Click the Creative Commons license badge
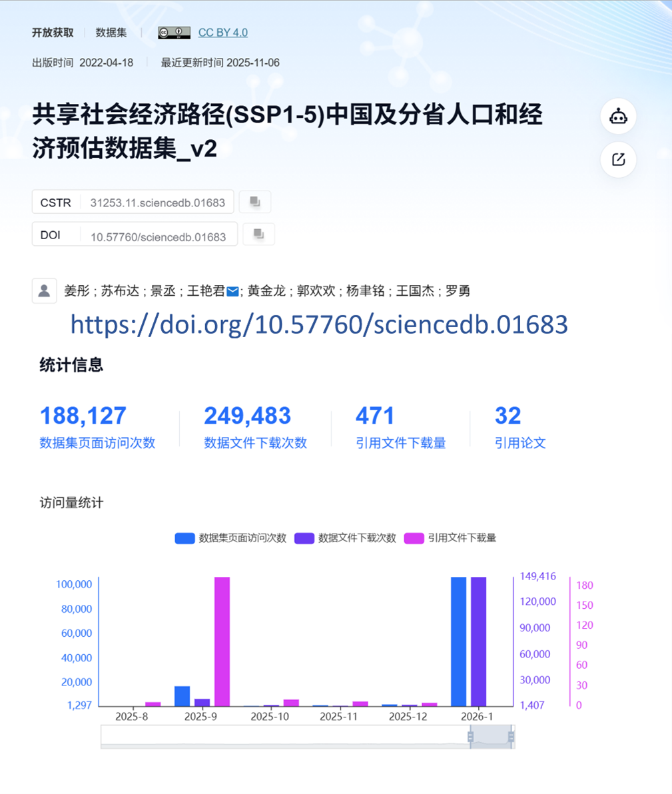Screen dimensions: 672x794 click(x=174, y=33)
